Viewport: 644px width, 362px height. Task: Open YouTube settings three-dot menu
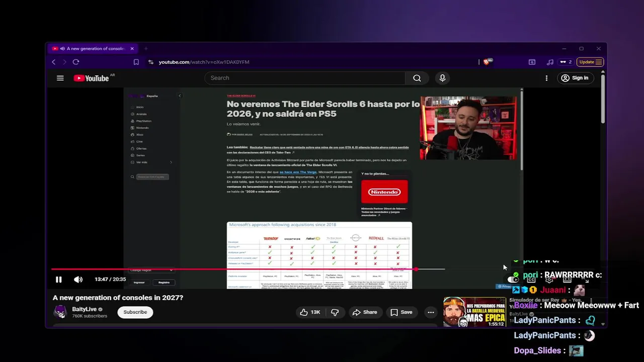(546, 78)
